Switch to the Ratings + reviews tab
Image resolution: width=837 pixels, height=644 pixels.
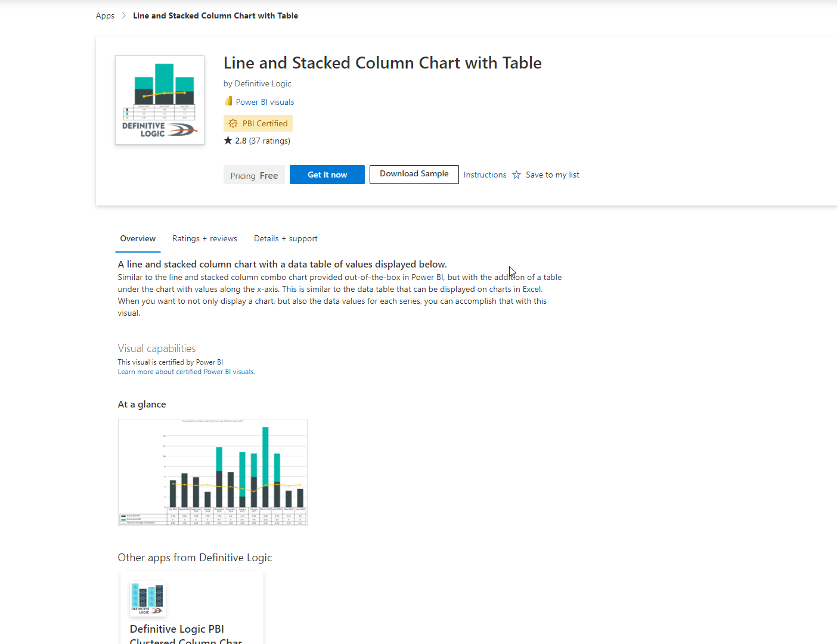pyautogui.click(x=204, y=238)
